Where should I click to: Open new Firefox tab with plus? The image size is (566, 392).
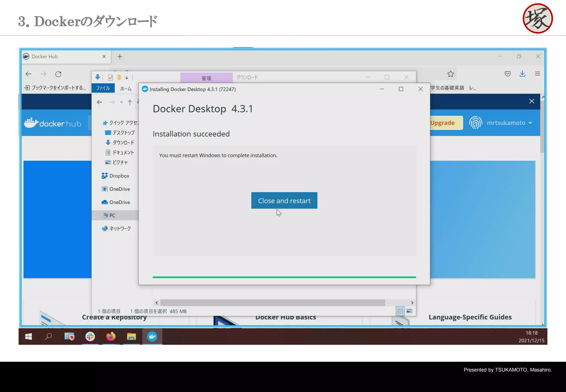[x=120, y=57]
